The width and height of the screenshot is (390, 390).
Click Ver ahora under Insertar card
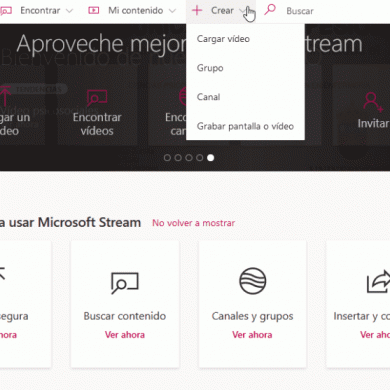[375, 335]
